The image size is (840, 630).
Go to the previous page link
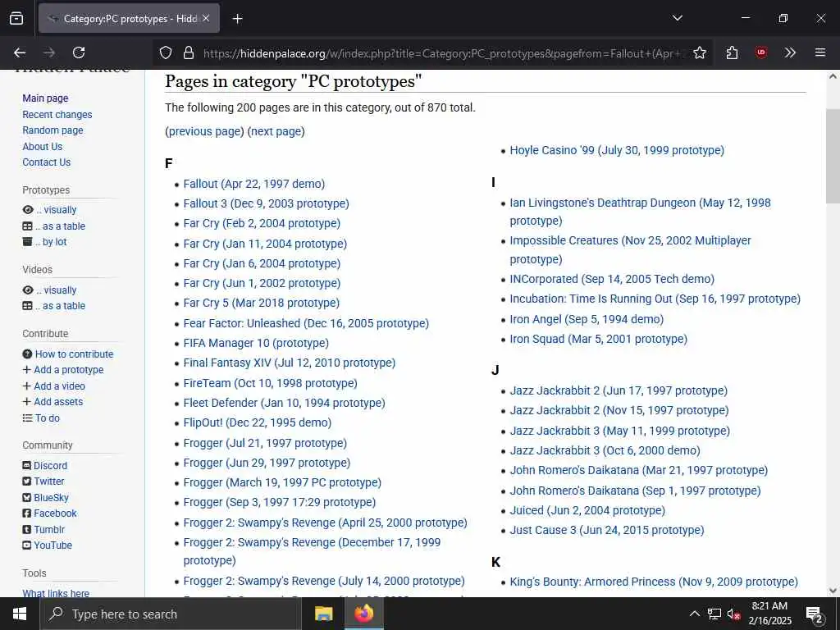tap(204, 131)
